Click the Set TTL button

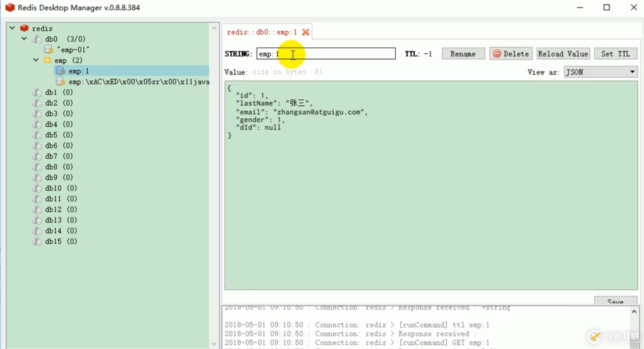(615, 54)
